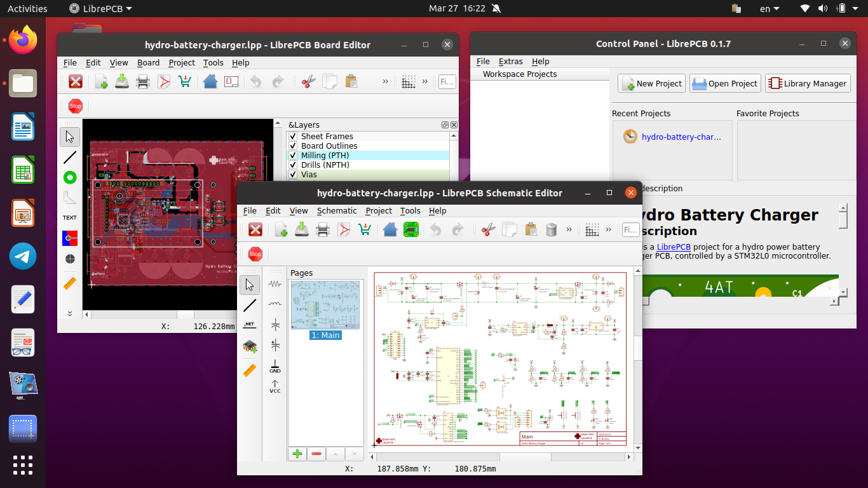Click Order PCB cart icon in Board Editor
The image size is (868, 488).
[185, 81]
